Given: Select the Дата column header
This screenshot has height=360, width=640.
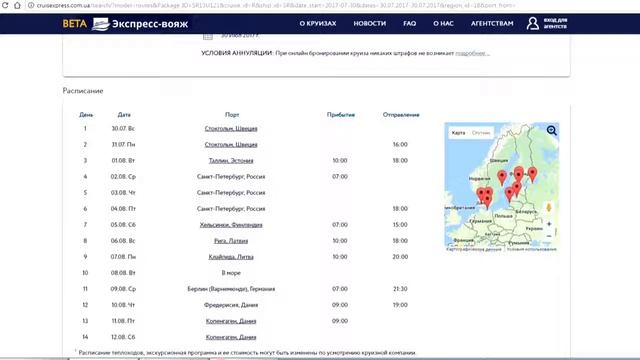Looking at the screenshot, I should pyautogui.click(x=124, y=115).
